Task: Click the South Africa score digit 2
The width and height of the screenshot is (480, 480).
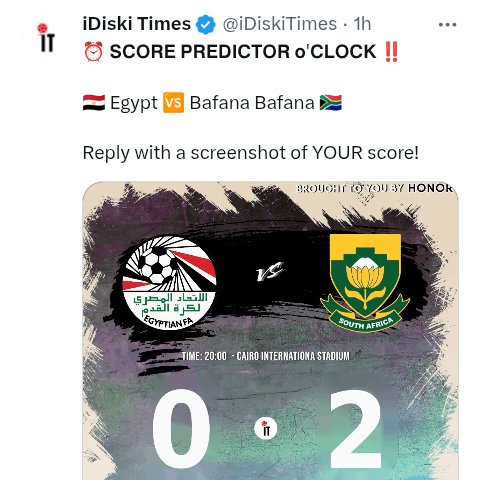Action: [x=356, y=429]
